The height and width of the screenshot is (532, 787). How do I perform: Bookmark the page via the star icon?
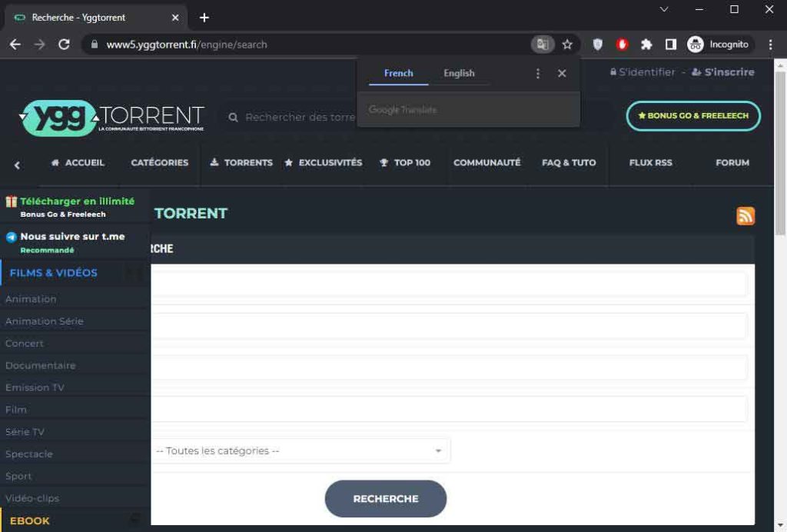pyautogui.click(x=567, y=45)
